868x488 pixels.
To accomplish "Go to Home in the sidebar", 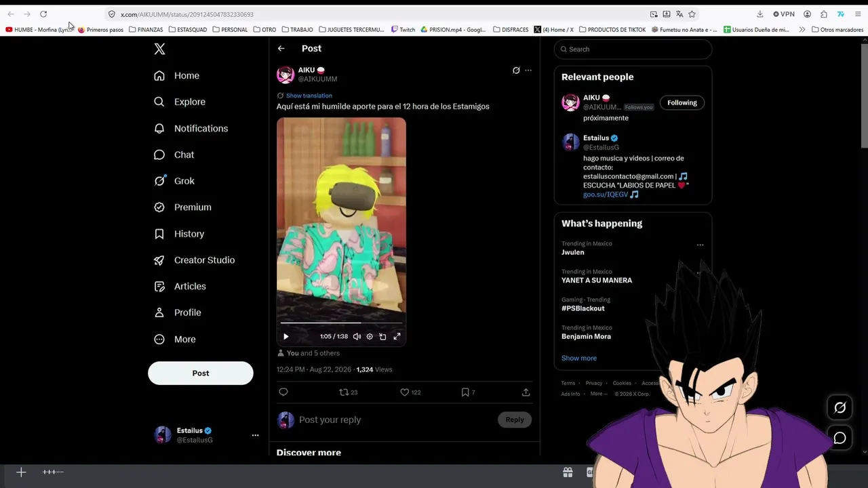I will click(x=177, y=76).
